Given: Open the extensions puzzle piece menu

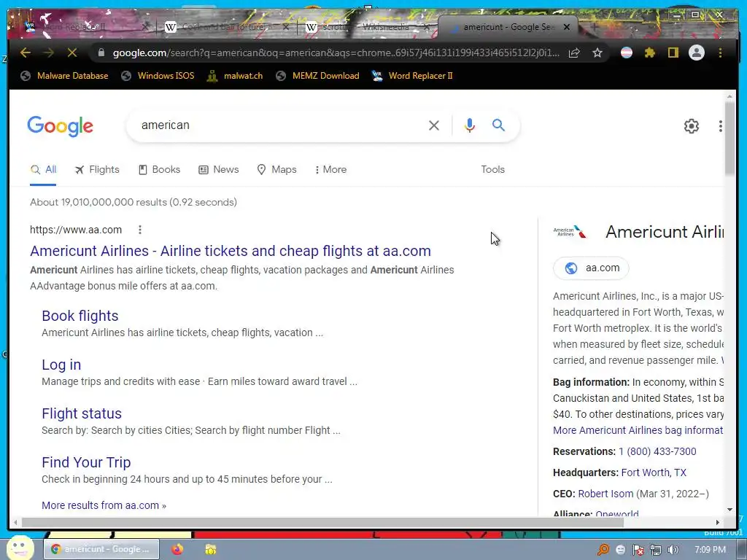Looking at the screenshot, I should tap(650, 52).
